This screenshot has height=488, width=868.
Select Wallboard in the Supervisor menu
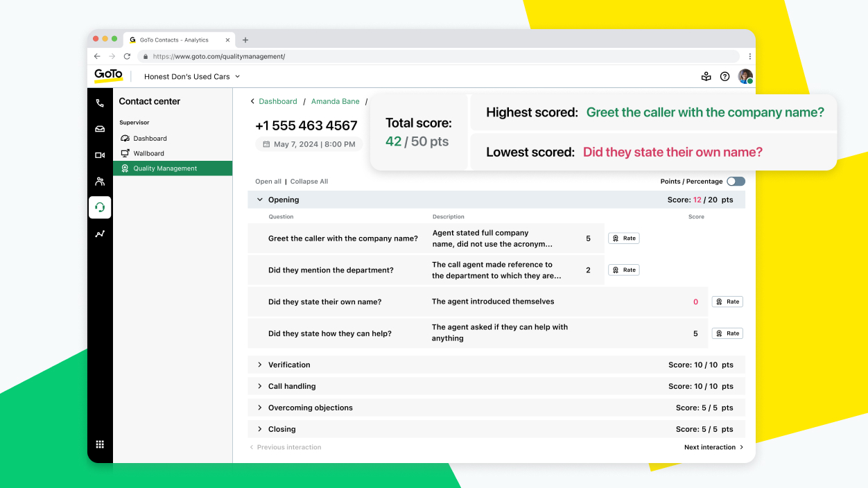tap(148, 153)
